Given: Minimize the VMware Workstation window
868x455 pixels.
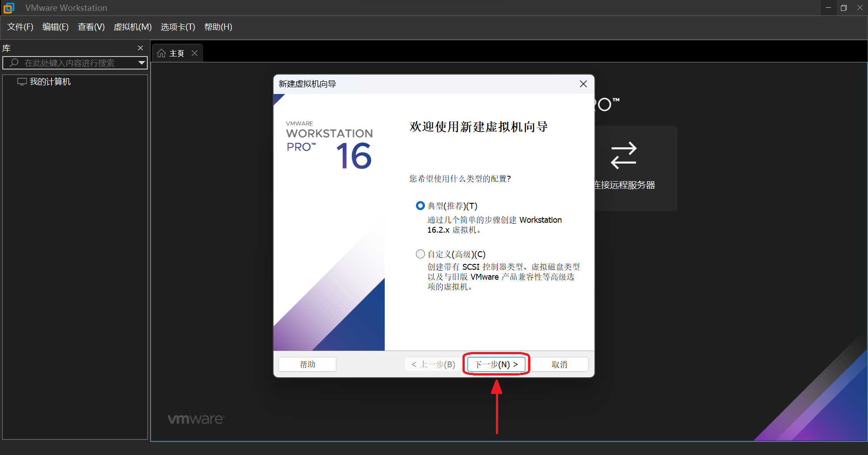Looking at the screenshot, I should (828, 8).
